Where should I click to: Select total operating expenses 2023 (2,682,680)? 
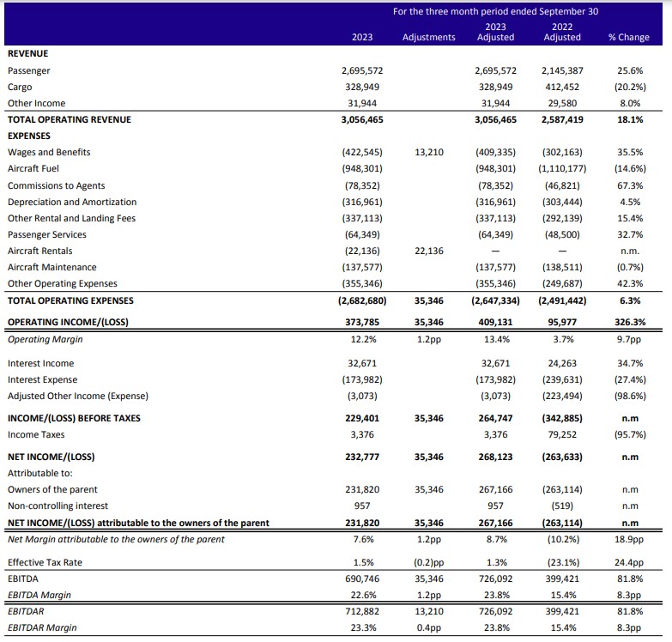362,300
